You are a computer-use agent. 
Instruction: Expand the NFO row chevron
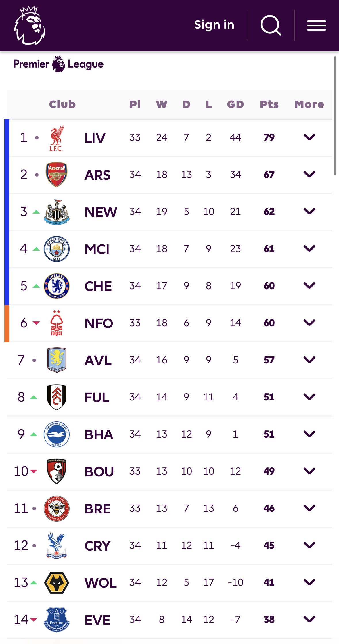tap(309, 323)
